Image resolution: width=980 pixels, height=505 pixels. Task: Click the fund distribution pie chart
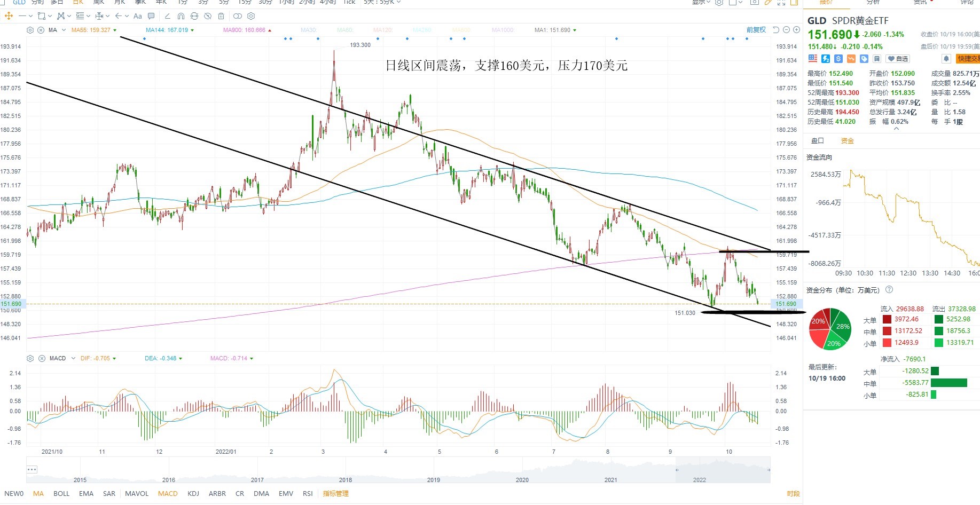[x=830, y=329]
